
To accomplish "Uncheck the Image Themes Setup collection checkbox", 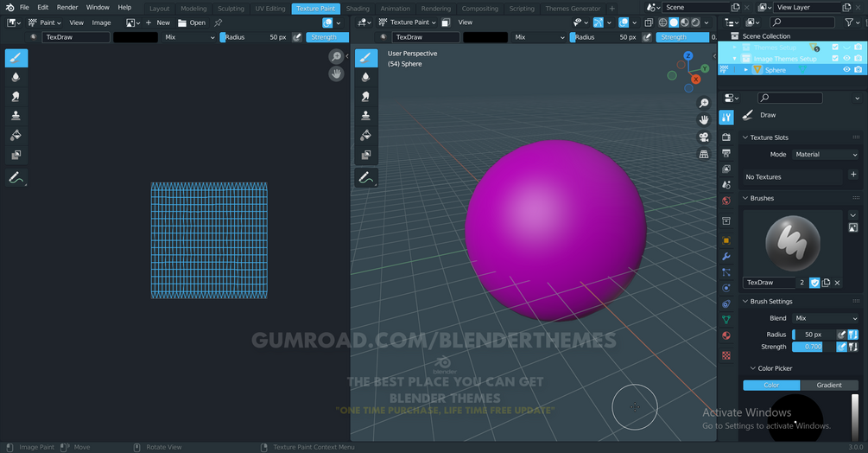I will 835,58.
